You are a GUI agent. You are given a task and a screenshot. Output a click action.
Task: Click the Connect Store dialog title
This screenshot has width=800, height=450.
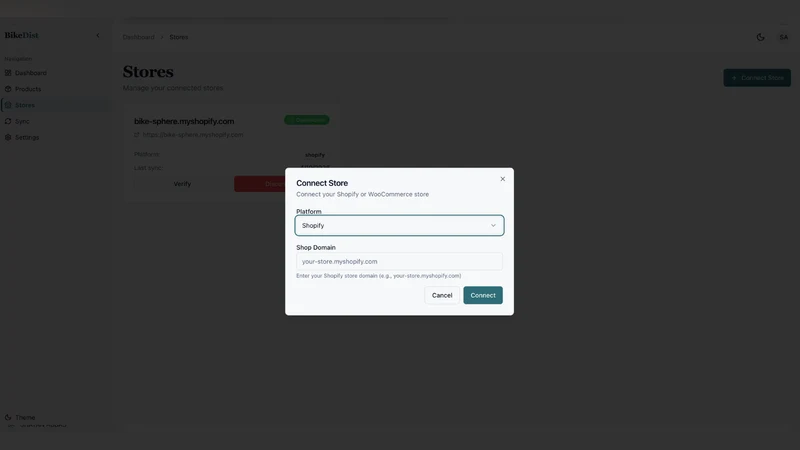click(322, 183)
